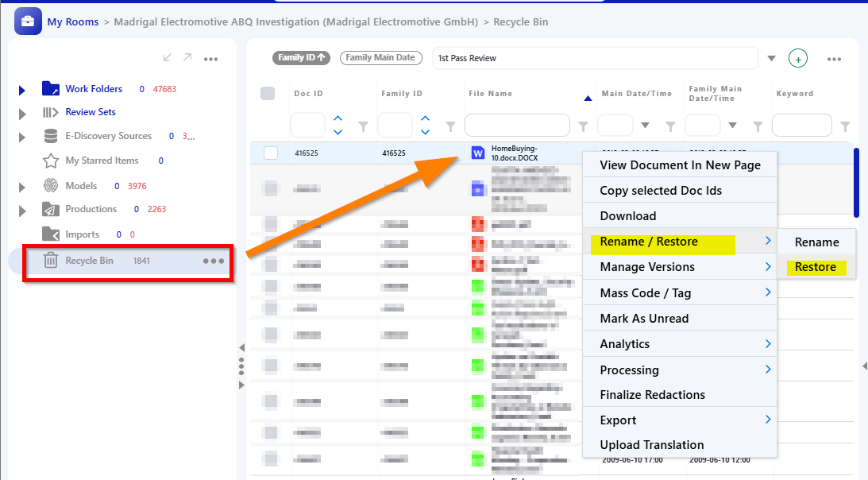The height and width of the screenshot is (480, 868).
Task: Open the 1st Pass Review dropdown arrow
Action: 771,58
